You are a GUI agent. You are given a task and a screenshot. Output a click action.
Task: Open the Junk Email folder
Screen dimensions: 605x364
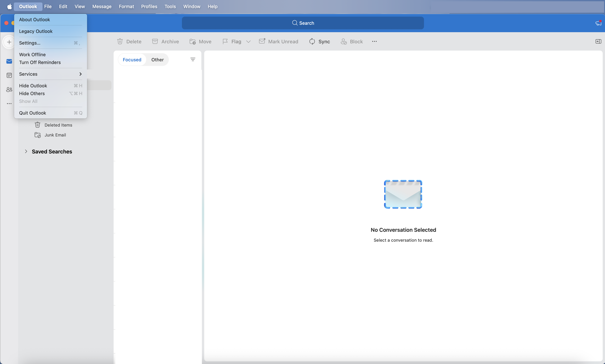click(55, 135)
